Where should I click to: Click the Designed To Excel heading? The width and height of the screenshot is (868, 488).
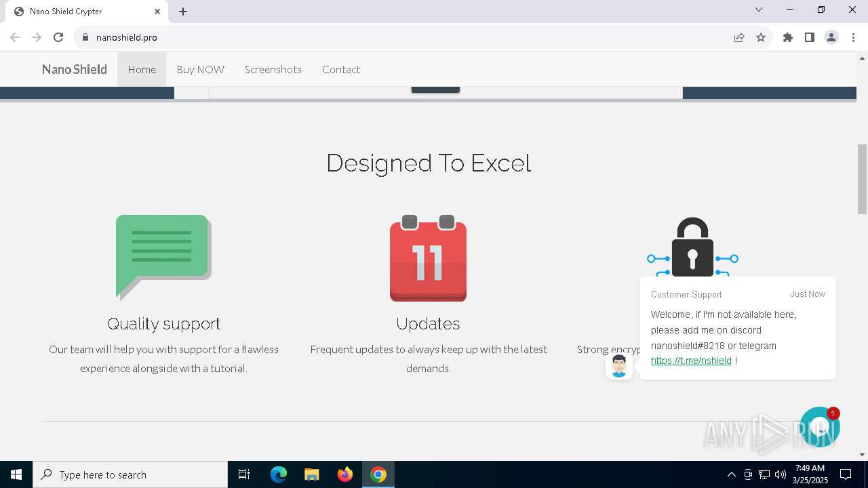(429, 163)
